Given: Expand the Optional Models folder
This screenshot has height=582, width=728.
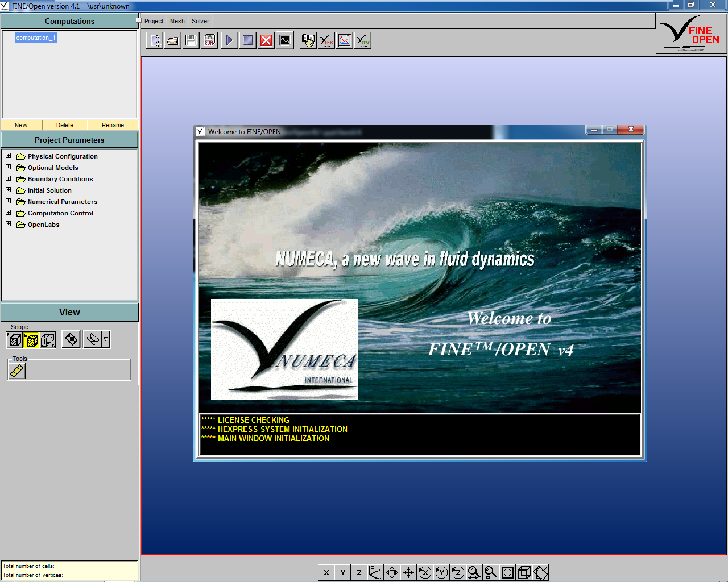Looking at the screenshot, I should click(x=8, y=167).
